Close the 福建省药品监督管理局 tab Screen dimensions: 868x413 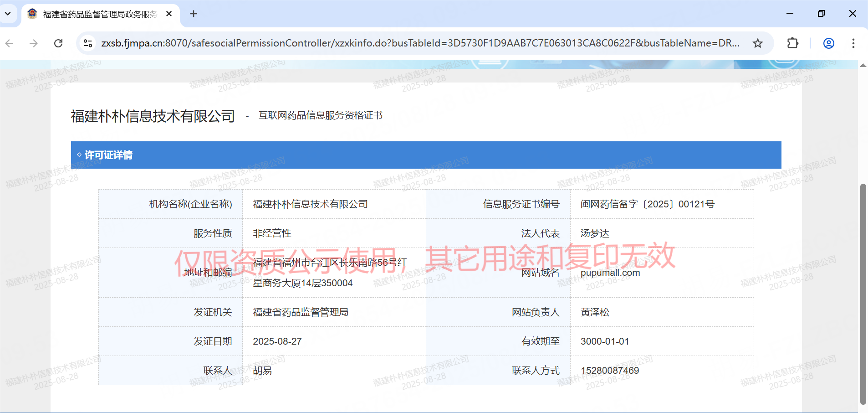click(169, 14)
